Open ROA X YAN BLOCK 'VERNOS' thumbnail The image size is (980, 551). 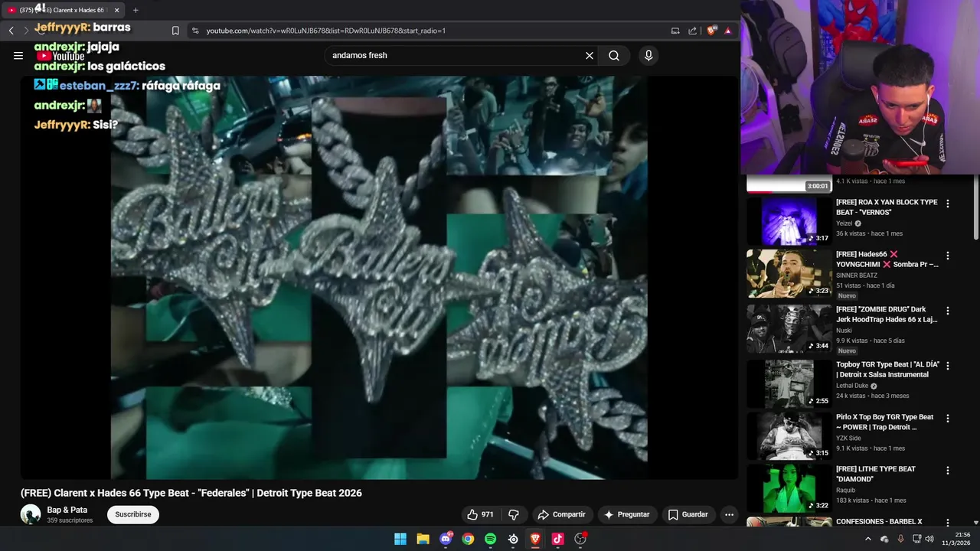tap(789, 222)
